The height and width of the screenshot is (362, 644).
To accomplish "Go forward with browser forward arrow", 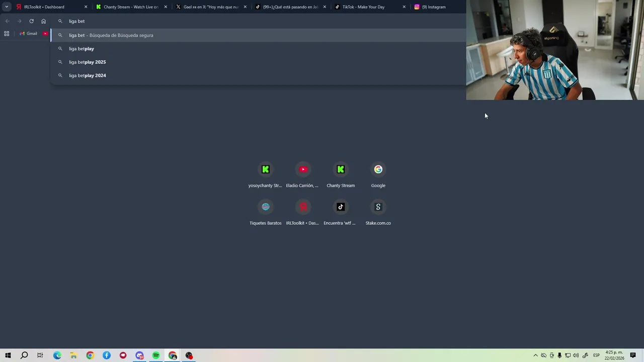I will [19, 21].
